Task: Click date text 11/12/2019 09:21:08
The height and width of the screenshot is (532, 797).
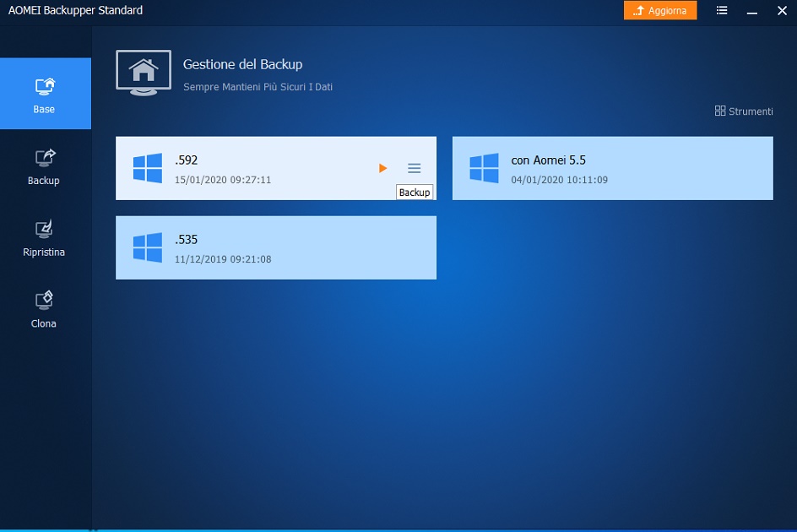Action: click(x=223, y=259)
